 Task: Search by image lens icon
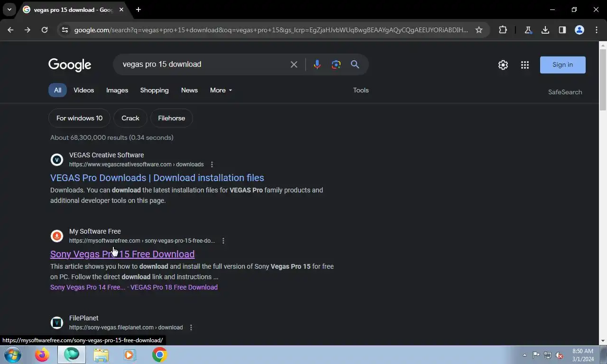tap(336, 64)
